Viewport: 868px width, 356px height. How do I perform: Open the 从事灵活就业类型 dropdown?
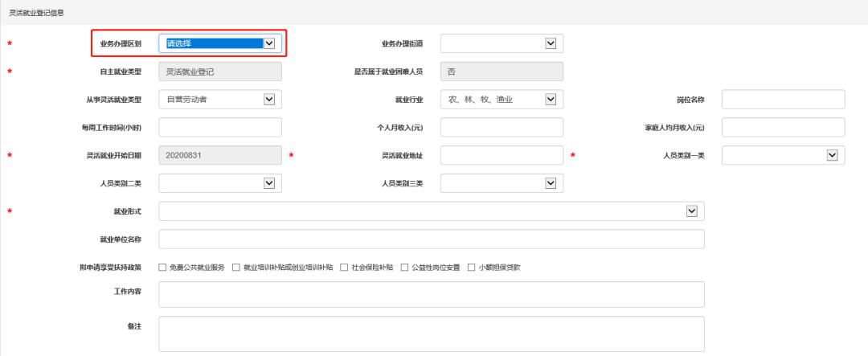[220, 100]
